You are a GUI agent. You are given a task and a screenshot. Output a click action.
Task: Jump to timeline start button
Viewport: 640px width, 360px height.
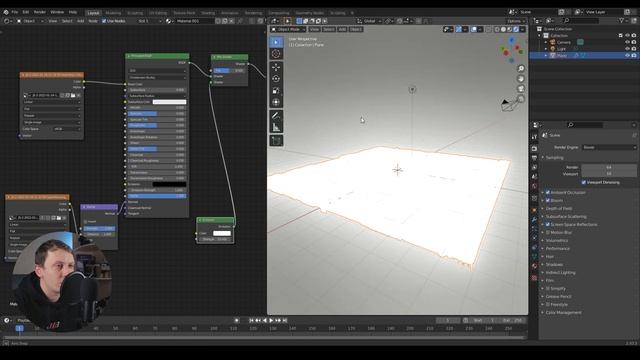tap(251, 320)
